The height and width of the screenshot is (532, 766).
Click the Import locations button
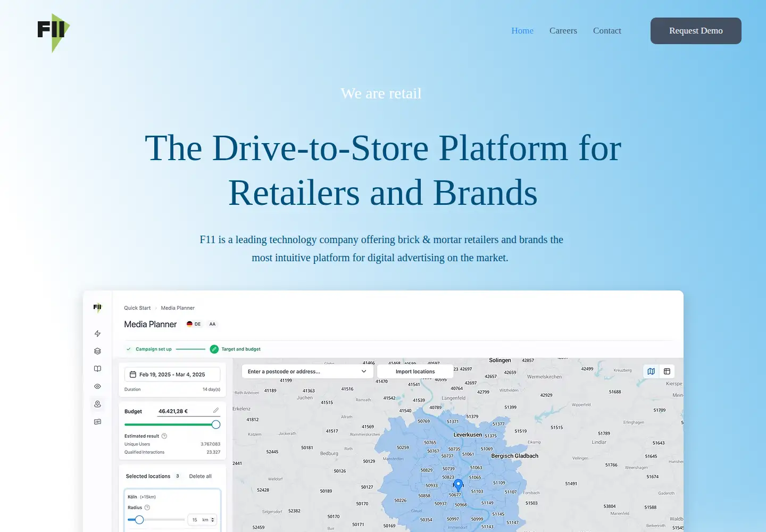tap(415, 371)
